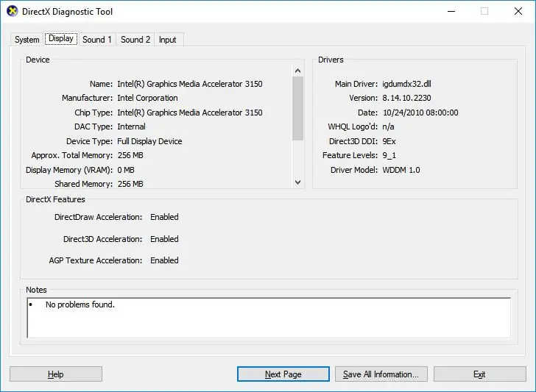Switch to the System tab

click(x=27, y=40)
